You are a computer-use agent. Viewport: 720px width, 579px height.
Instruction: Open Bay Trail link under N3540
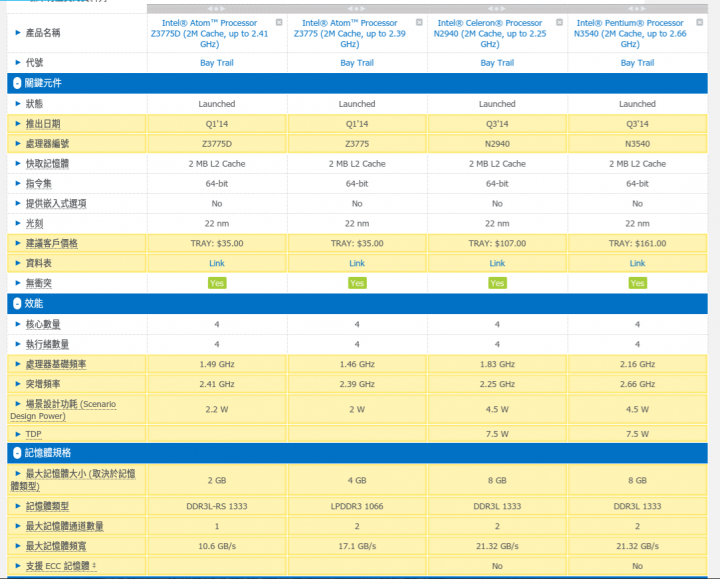pos(637,63)
